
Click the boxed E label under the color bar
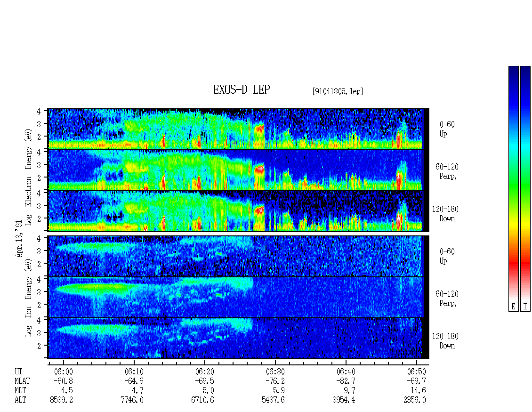[x=513, y=307]
